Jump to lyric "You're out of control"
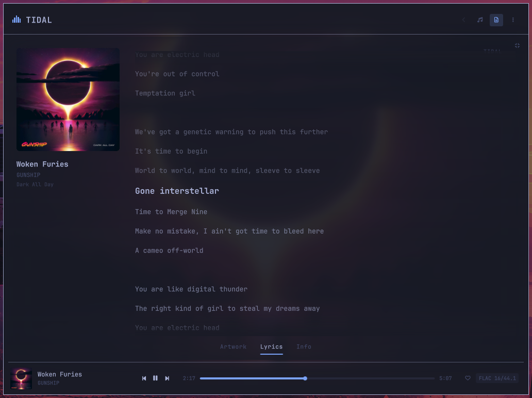The image size is (532, 398). [177, 74]
